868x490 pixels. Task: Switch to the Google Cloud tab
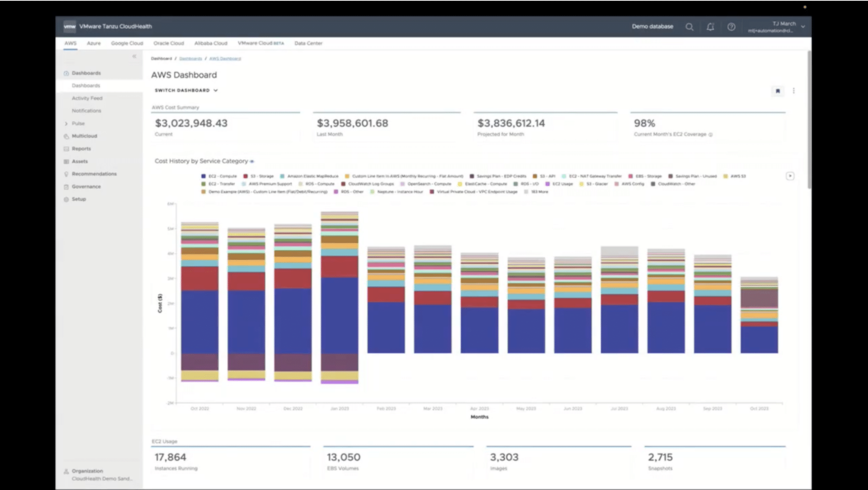pyautogui.click(x=127, y=43)
